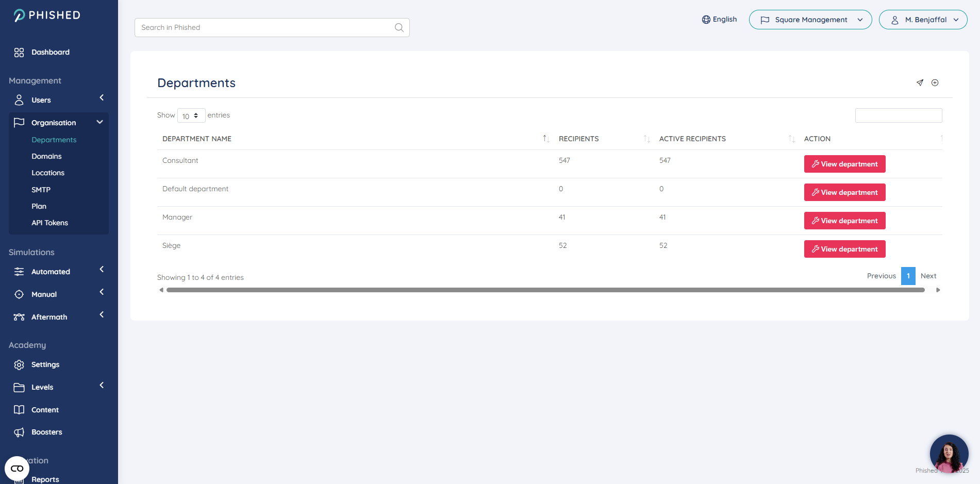Click the paper plane icon beside Departments
The height and width of the screenshot is (484, 980).
pyautogui.click(x=920, y=82)
